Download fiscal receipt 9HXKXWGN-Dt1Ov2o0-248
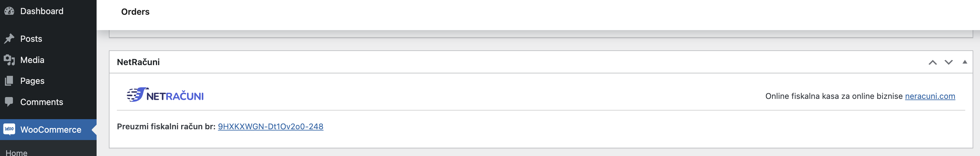Screen dimensions: 980x156 point(270,127)
